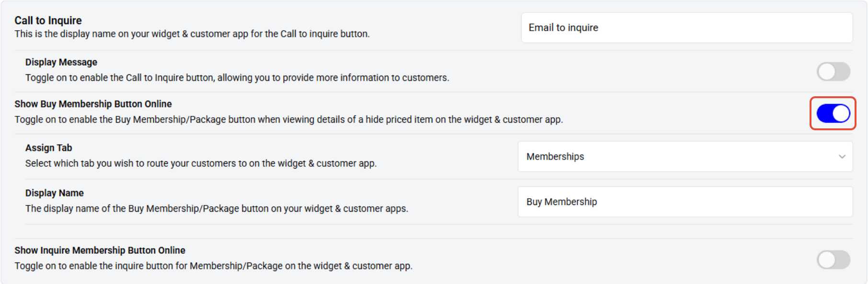Screen dimensions: 868x284
Task: Click the Email to inquire text field
Action: click(686, 28)
